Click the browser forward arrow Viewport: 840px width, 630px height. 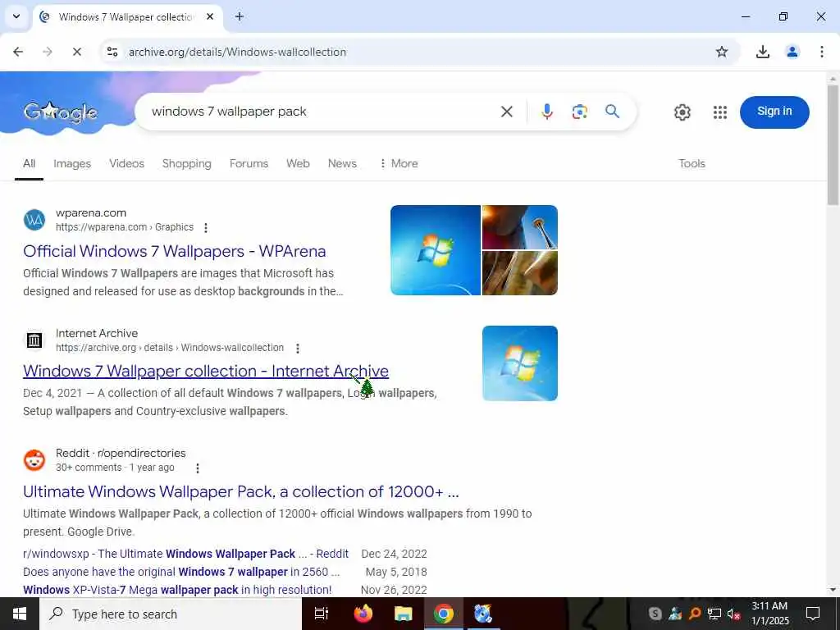(x=48, y=52)
